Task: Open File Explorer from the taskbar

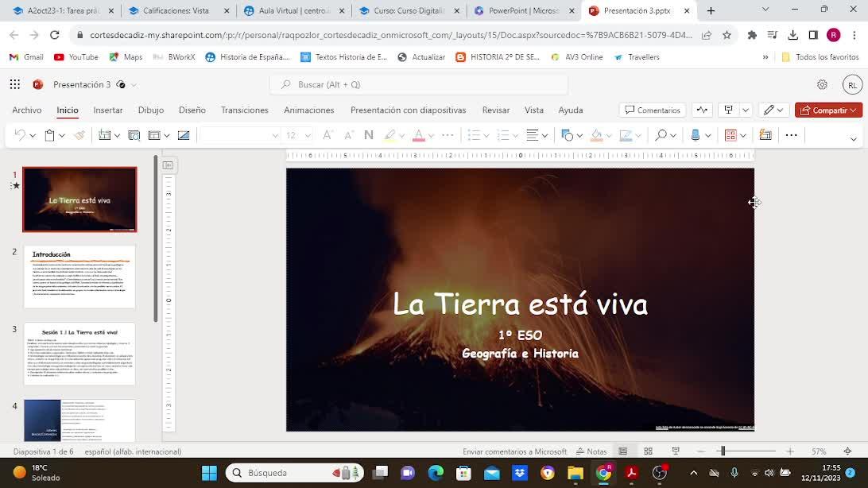Action: coord(575,473)
